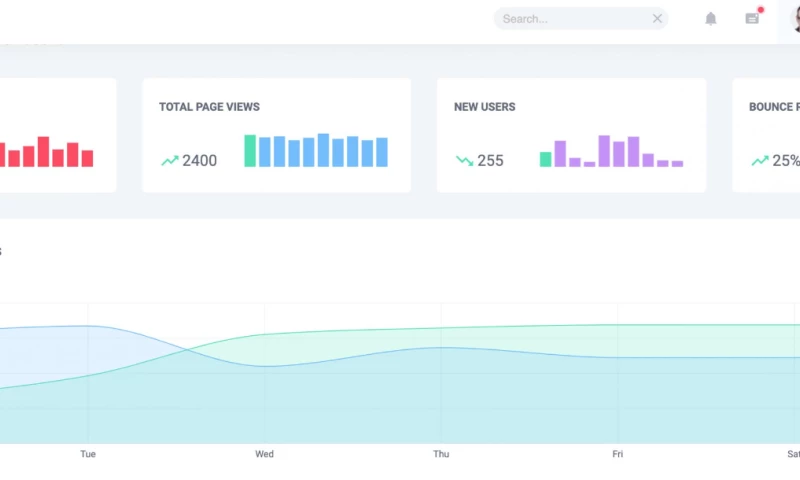Image resolution: width=800 pixels, height=480 pixels.
Task: Click green first bar in New Users chart
Action: [x=545, y=159]
